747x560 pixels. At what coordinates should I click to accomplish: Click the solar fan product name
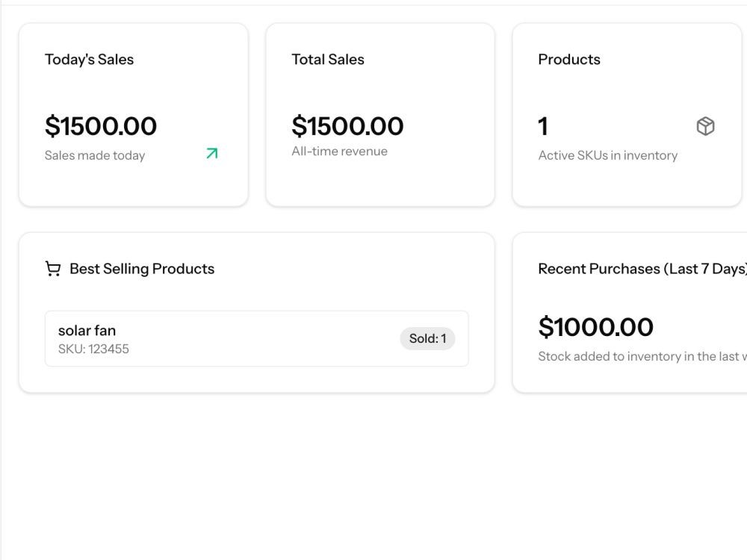[x=87, y=331]
